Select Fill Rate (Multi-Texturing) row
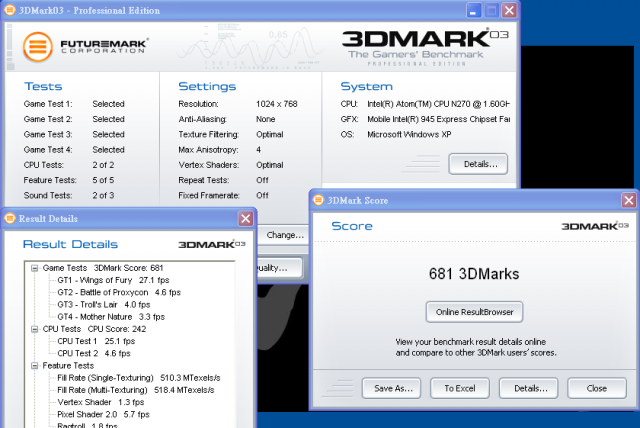Image resolution: width=640 pixels, height=428 pixels. [x=136, y=390]
